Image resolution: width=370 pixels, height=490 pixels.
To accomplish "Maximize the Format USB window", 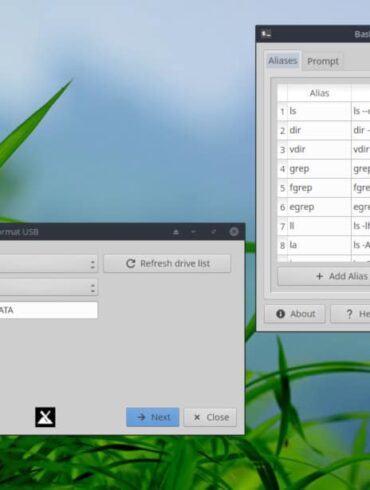I will coord(214,232).
